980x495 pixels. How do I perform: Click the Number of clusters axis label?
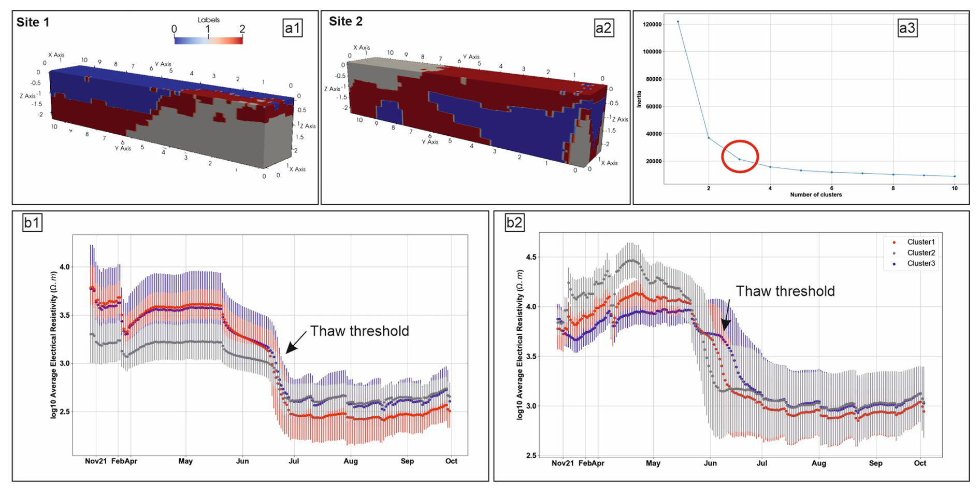816,195
